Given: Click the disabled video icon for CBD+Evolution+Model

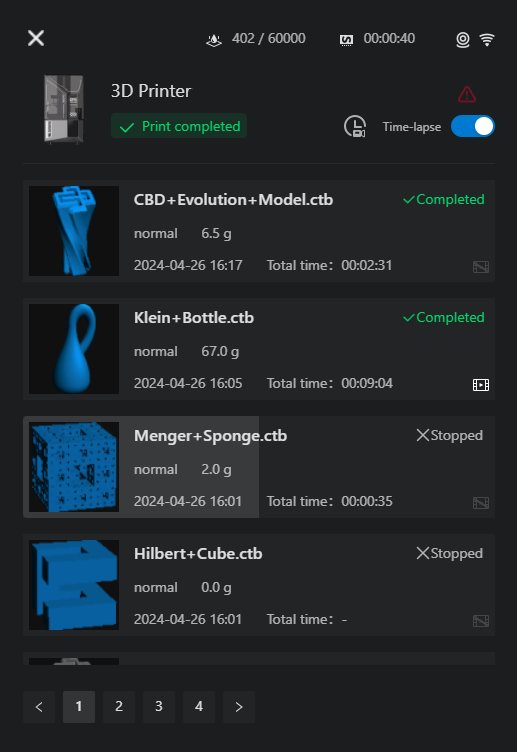Looking at the screenshot, I should [481, 267].
